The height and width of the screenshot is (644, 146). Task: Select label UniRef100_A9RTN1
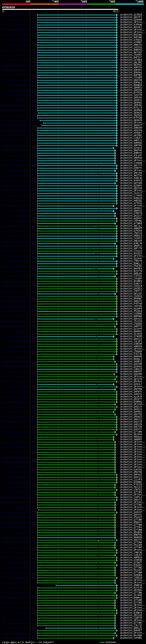click(x=131, y=145)
